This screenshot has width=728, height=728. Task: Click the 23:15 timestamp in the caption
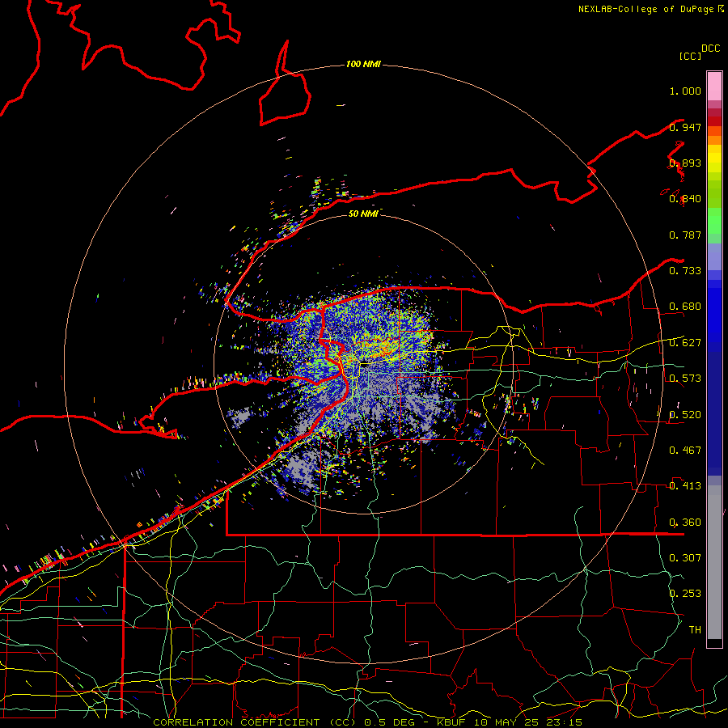point(563,722)
